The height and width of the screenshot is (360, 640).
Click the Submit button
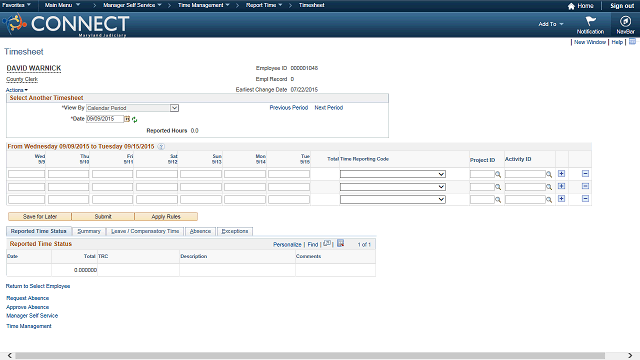(x=103, y=217)
